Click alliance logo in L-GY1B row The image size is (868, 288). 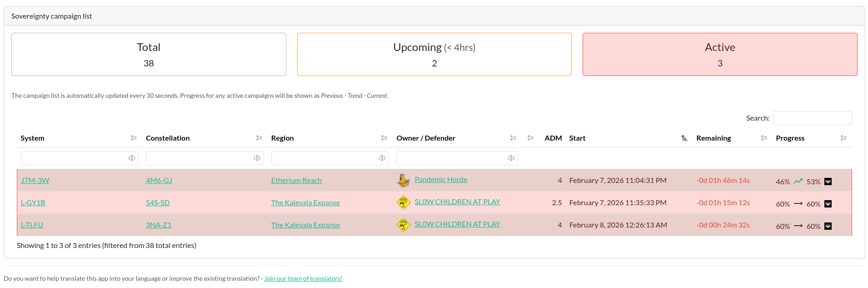(x=404, y=202)
